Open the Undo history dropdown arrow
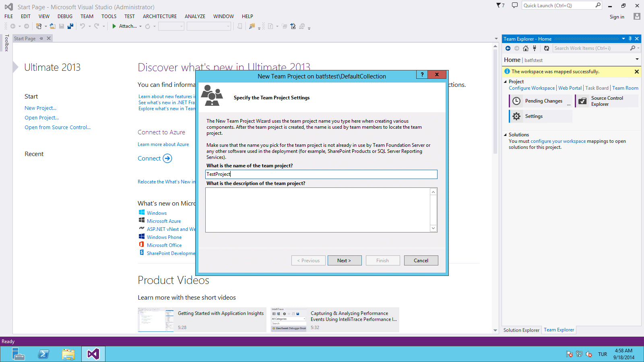Viewport: 644px width, 362px height. pyautogui.click(x=89, y=26)
